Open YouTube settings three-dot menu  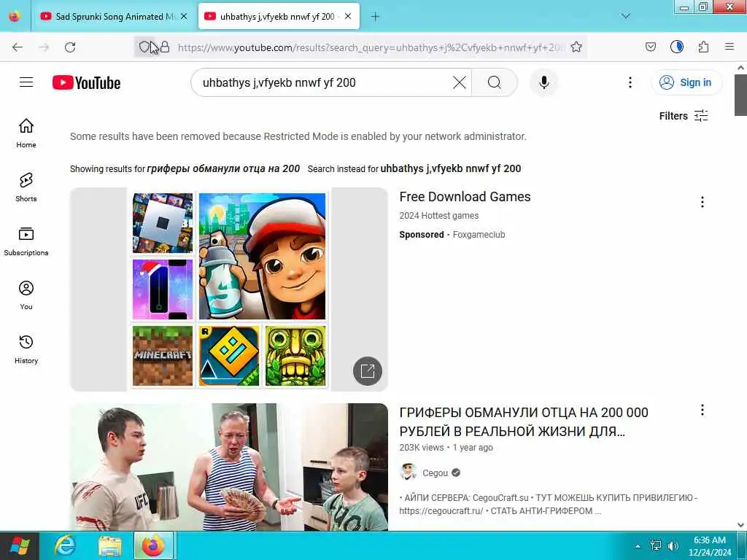pos(630,82)
